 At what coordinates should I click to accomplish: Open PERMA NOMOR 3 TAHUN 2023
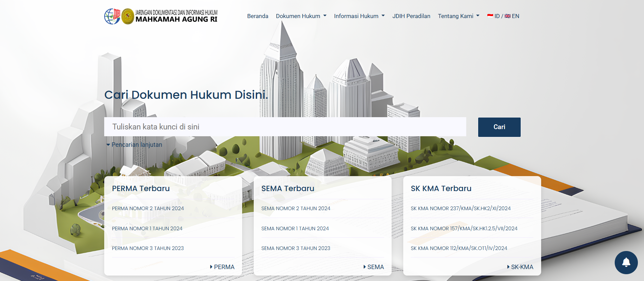point(148,248)
